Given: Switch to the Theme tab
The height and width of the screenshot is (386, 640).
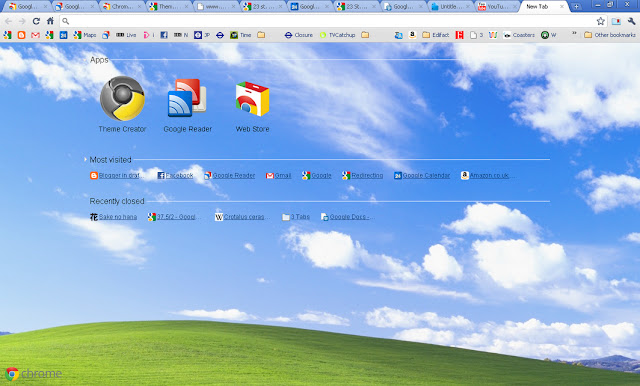Looking at the screenshot, I should [x=169, y=7].
